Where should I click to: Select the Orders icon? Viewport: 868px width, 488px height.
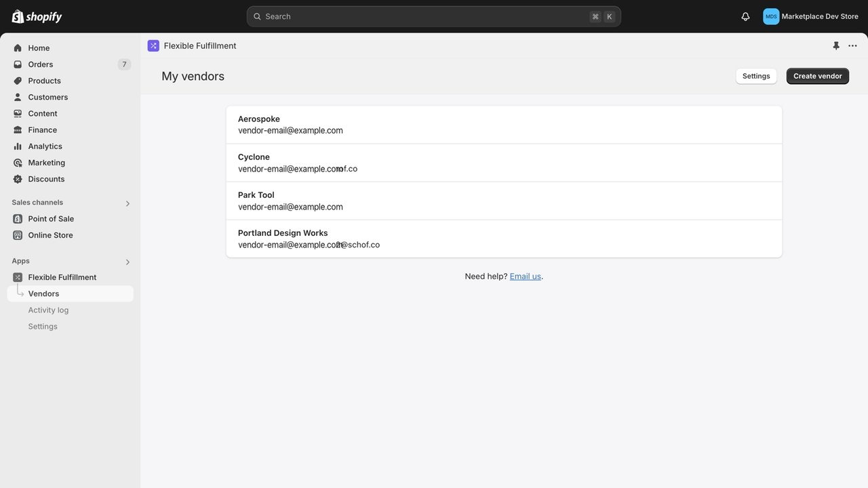coord(18,64)
